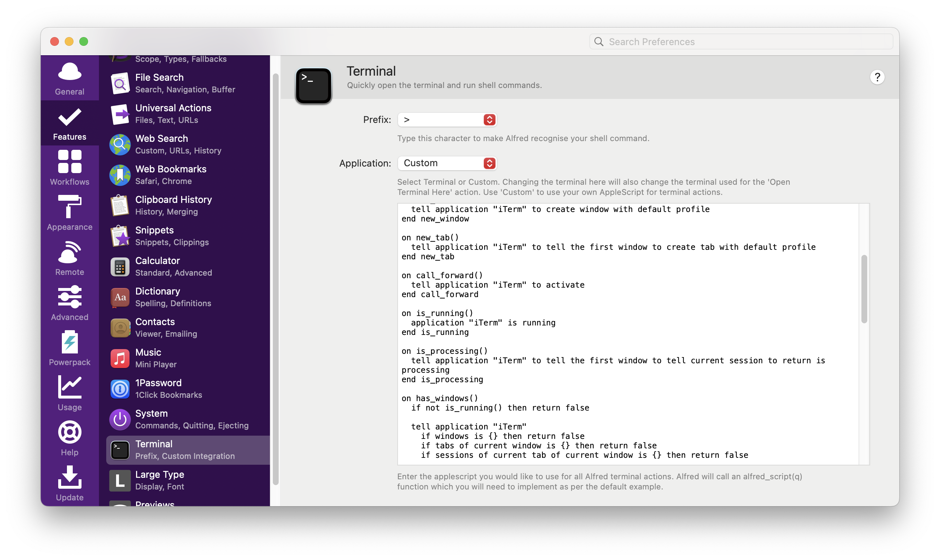Click the File Search feature icon
The width and height of the screenshot is (940, 560).
pyautogui.click(x=120, y=83)
